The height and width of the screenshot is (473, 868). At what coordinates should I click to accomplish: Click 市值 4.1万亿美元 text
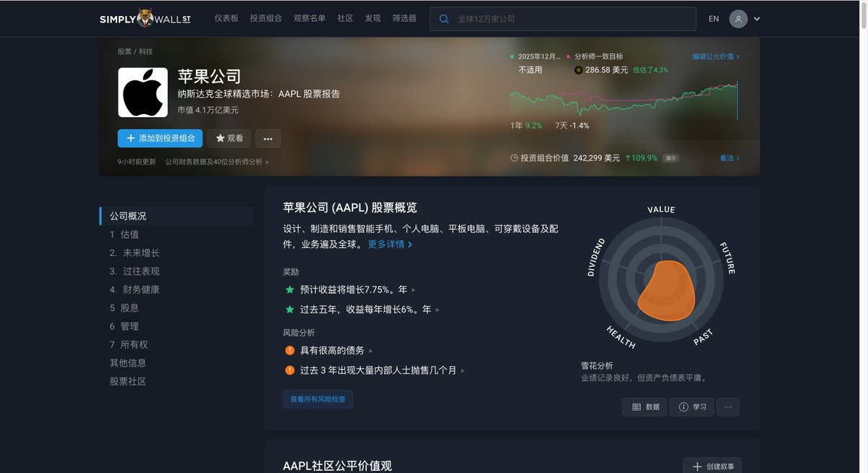pyautogui.click(x=208, y=110)
